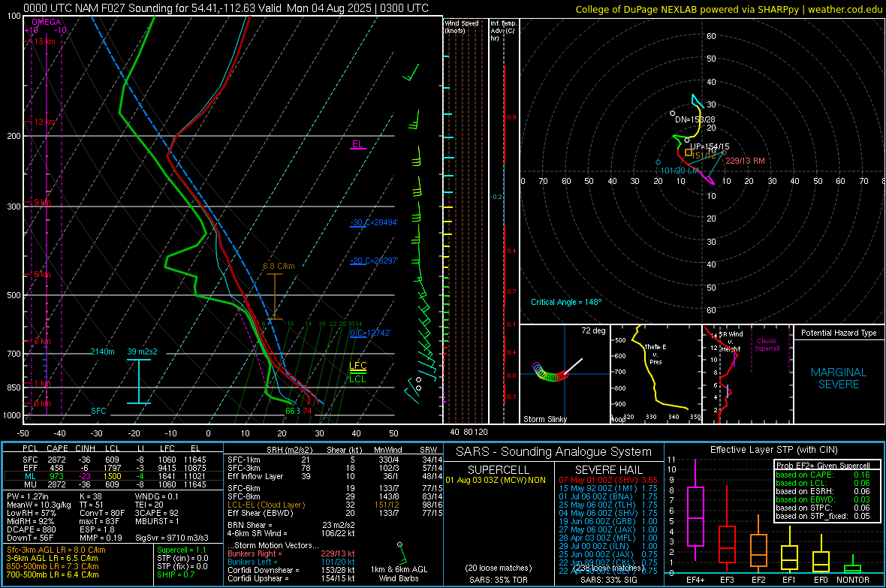Click the SARS - Sounding Analogue System title
Image resolution: width=886 pixels, height=588 pixels.
(553, 452)
